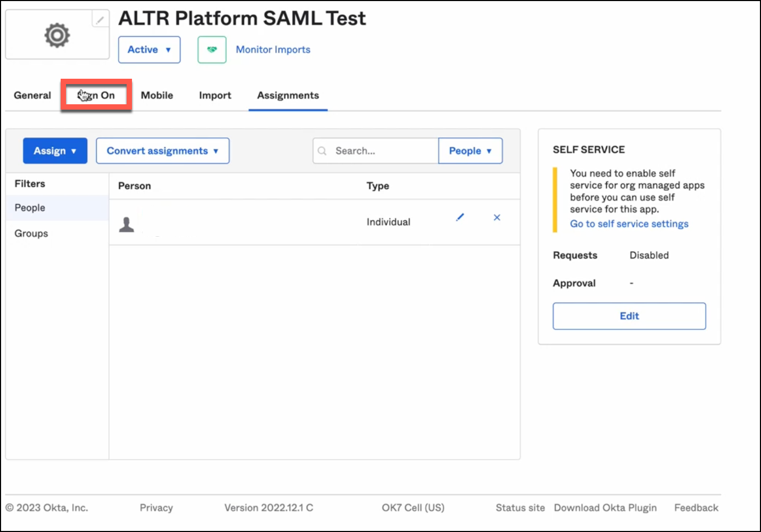Edit the Individual assignment with pencil icon
The image size is (761, 532).
pos(460,217)
